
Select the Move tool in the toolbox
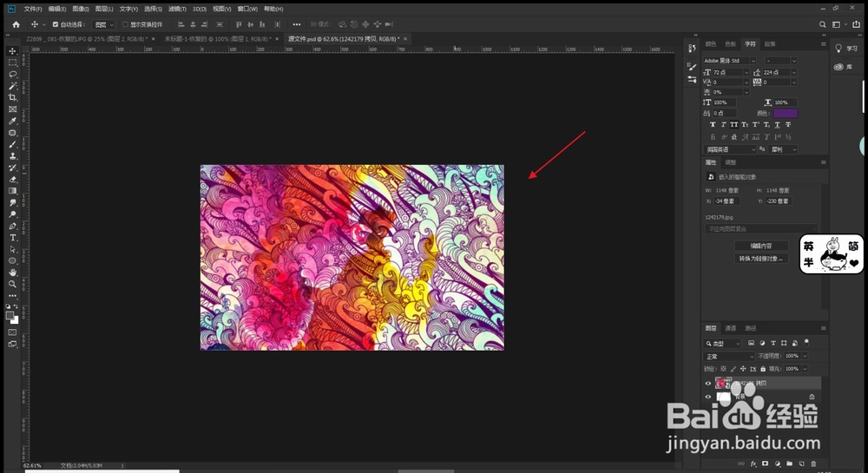point(12,51)
